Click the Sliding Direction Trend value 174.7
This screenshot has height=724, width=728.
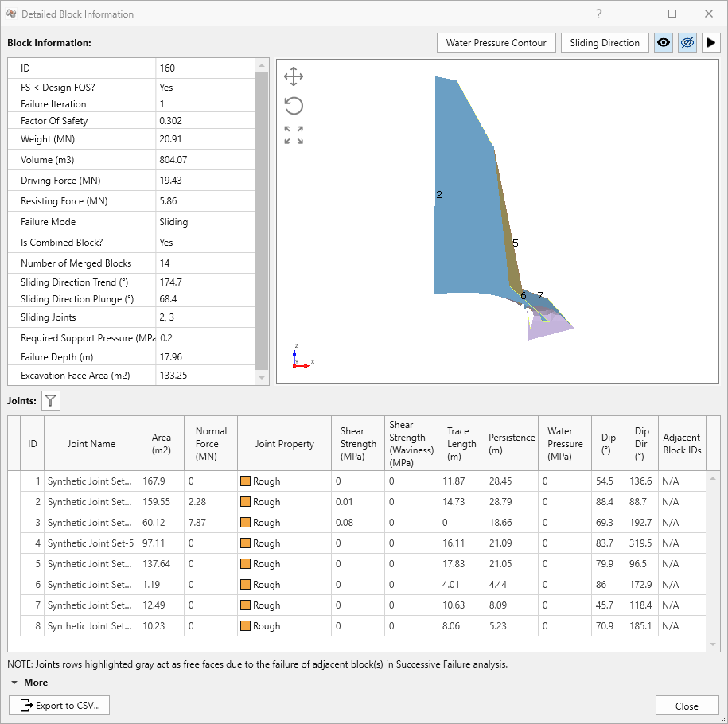[x=170, y=282]
